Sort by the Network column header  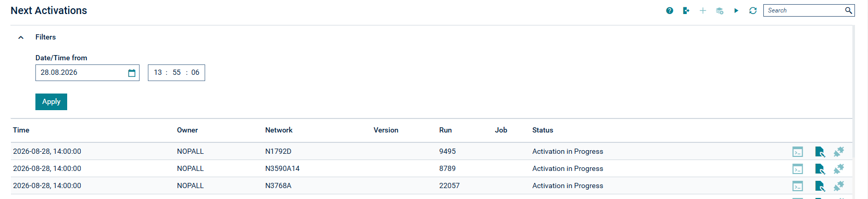pos(279,130)
